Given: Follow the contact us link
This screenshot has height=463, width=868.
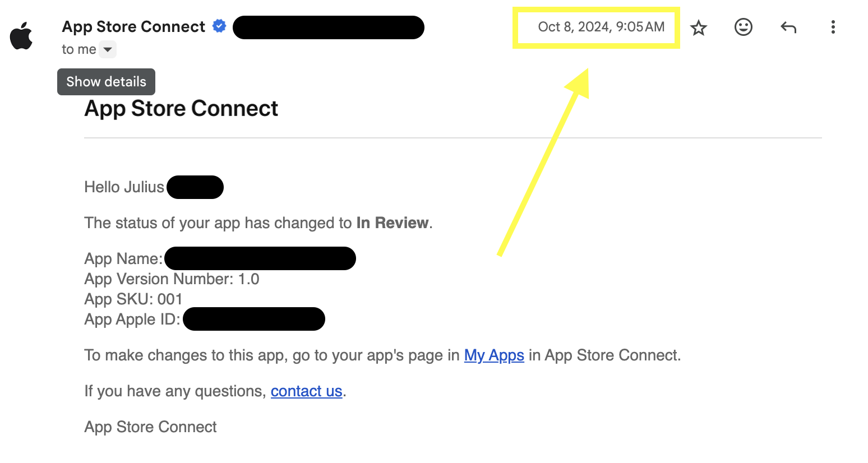Looking at the screenshot, I should point(307,391).
